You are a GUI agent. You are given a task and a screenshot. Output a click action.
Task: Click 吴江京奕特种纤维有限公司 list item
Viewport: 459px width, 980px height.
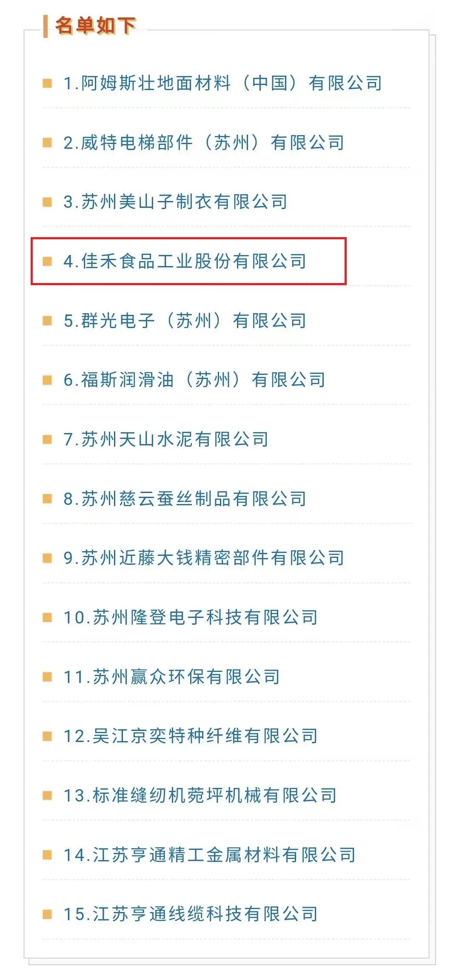point(191,736)
